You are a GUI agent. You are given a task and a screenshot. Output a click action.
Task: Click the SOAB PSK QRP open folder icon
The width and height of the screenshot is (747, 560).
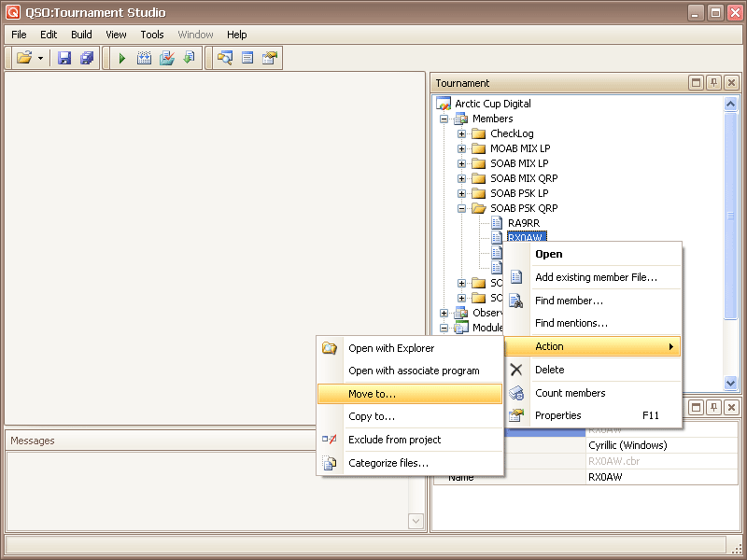tap(479, 208)
